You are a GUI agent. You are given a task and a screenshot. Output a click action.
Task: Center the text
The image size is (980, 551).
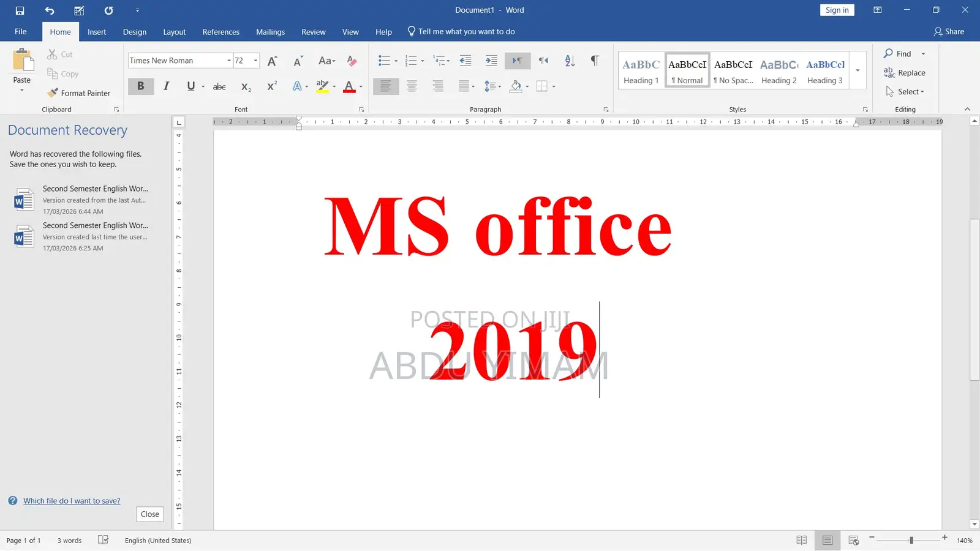coord(412,86)
